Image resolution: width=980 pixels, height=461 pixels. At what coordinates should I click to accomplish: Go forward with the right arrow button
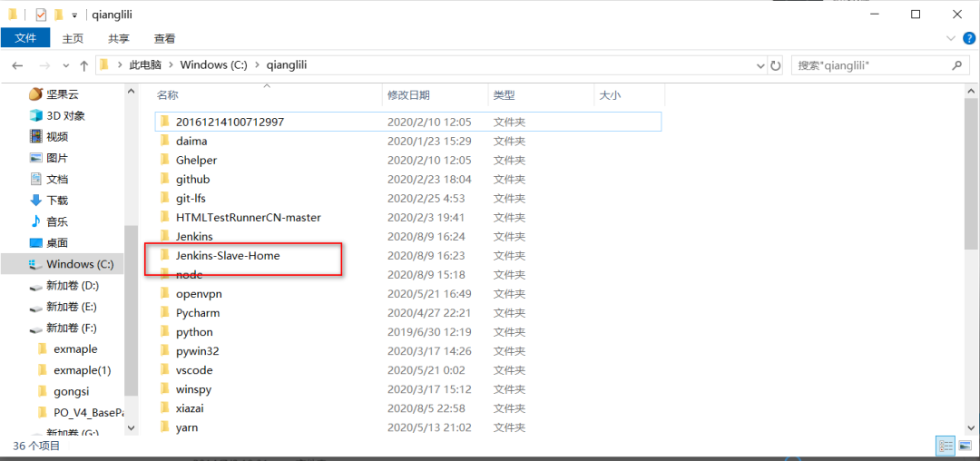[44, 65]
